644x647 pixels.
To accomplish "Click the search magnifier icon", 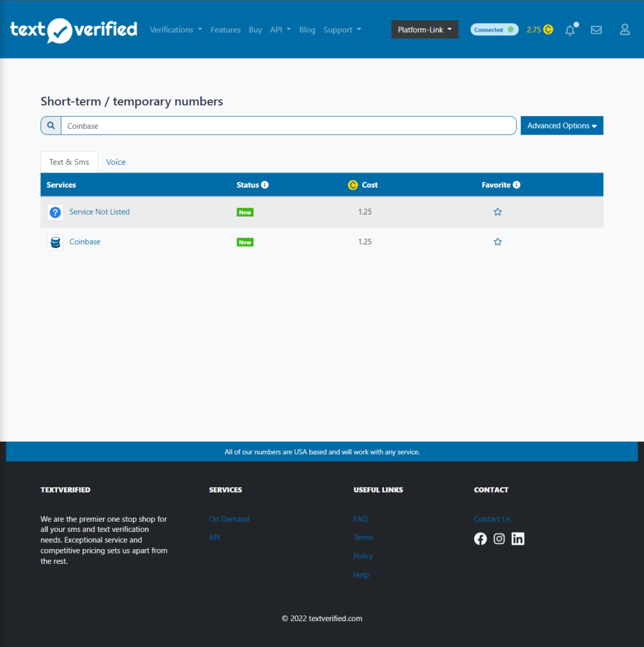I will pyautogui.click(x=51, y=126).
